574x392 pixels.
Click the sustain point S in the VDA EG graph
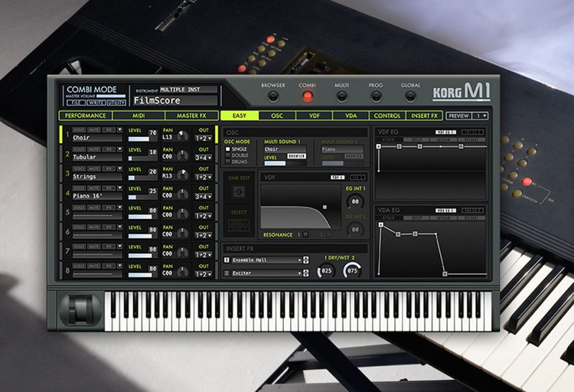pos(415,234)
